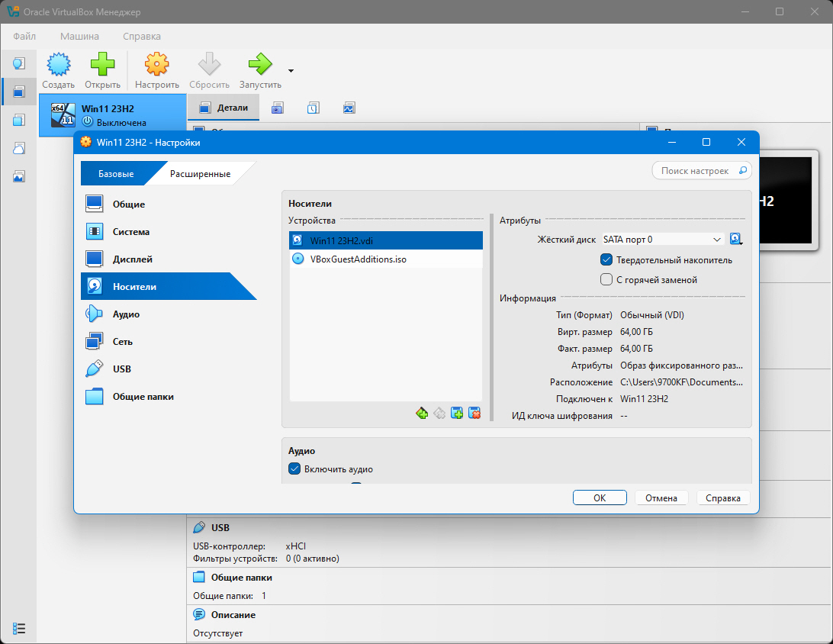Open the Extensions tool in the left strip
Image resolution: width=833 pixels, height=644 pixels.
click(x=18, y=120)
